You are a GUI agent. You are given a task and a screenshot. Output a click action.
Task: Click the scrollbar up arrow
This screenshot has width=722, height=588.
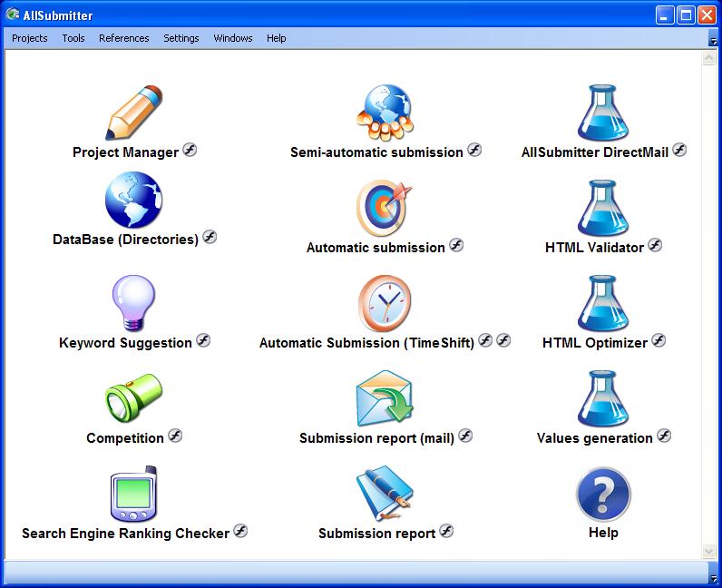[708, 57]
